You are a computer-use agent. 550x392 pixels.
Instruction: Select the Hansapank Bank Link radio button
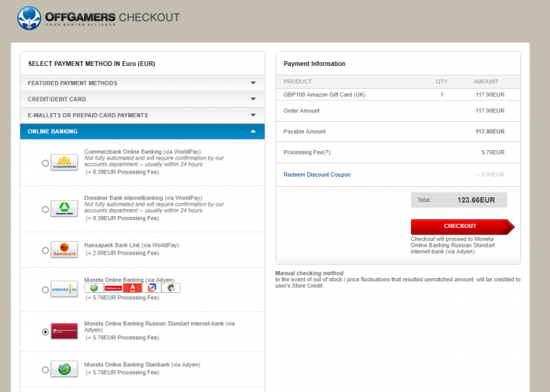click(x=45, y=251)
